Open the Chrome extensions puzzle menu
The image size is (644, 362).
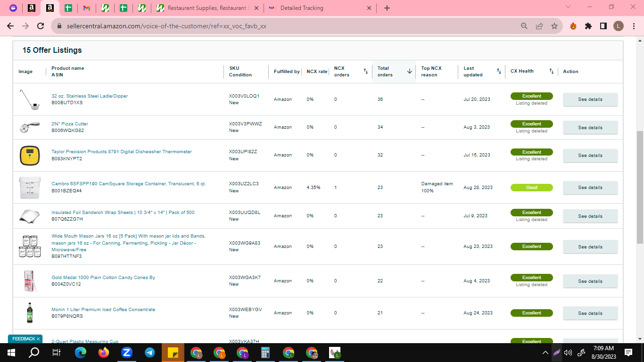point(588,26)
